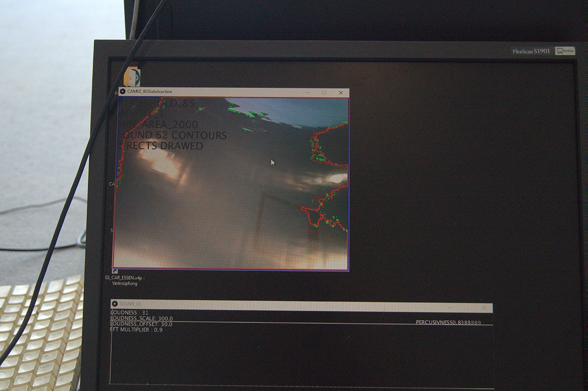Minimize the CAM02_BGSubstraction window
This screenshot has height=391, width=588.
(x=307, y=93)
